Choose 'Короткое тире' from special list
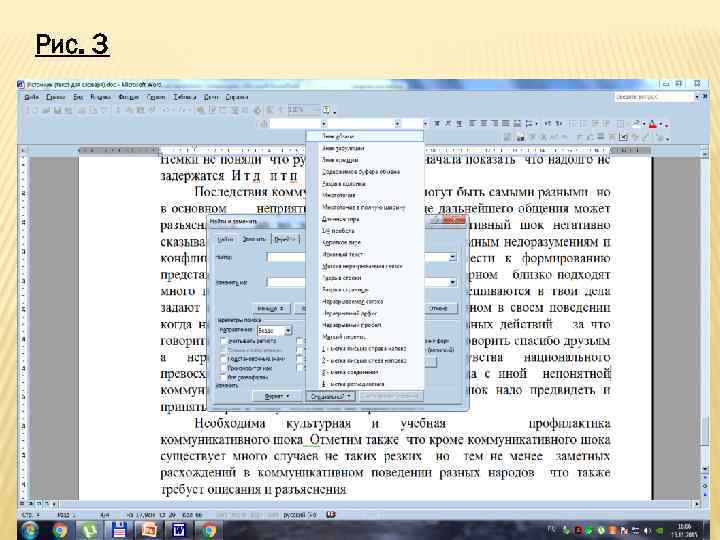Viewport: 720px width, 540px height. (x=365, y=242)
